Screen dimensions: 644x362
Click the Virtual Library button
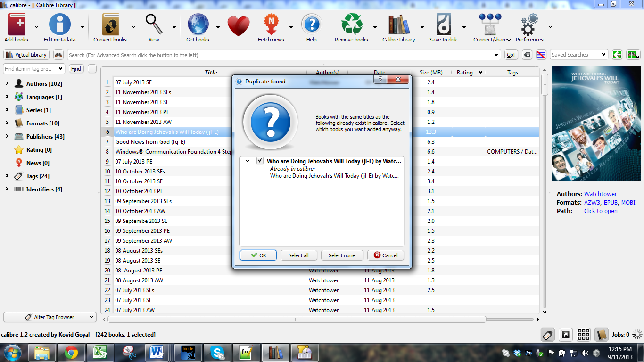click(26, 55)
